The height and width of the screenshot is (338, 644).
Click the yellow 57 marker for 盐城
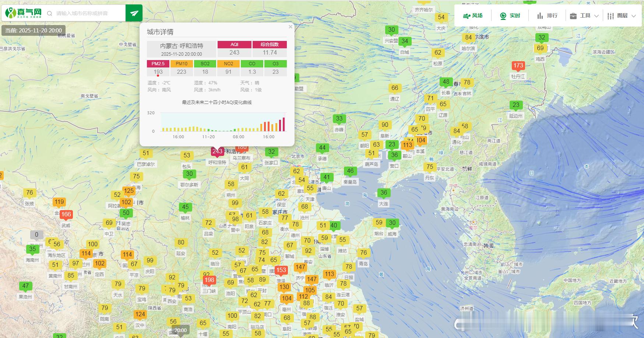click(x=359, y=309)
